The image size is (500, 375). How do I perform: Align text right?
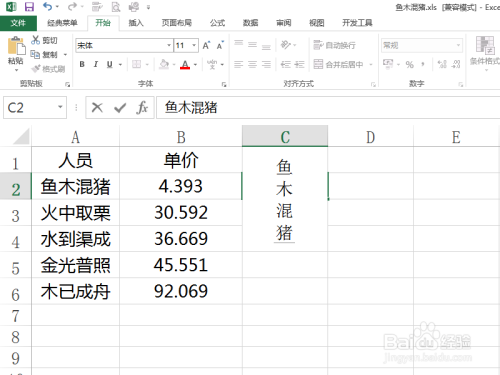(266, 64)
